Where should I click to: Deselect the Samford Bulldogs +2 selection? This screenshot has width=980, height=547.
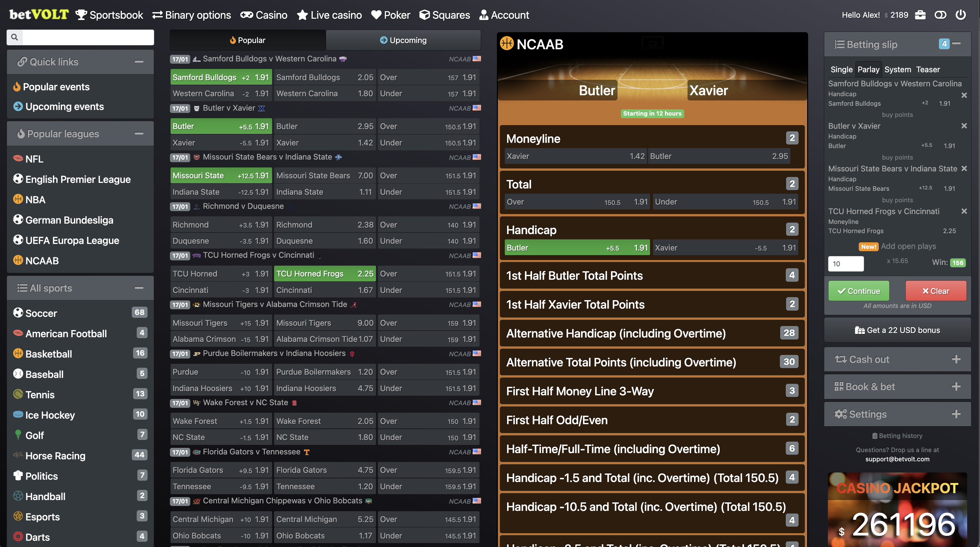click(x=221, y=77)
